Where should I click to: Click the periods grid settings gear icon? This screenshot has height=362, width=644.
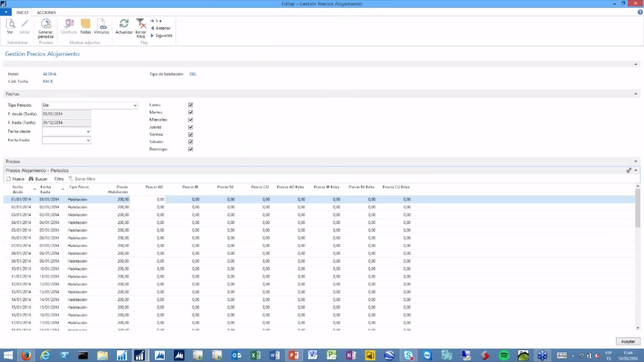coord(629,170)
